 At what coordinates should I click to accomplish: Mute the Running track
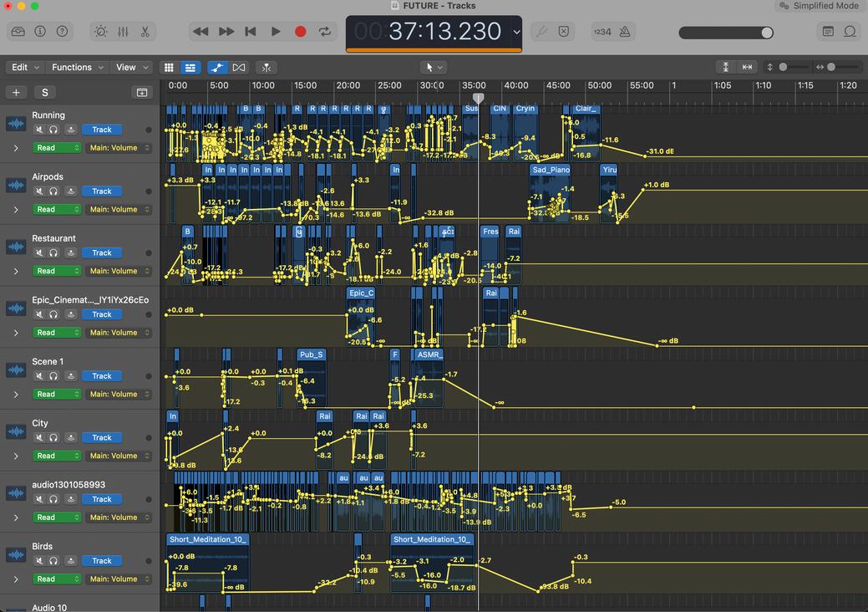[x=38, y=130]
